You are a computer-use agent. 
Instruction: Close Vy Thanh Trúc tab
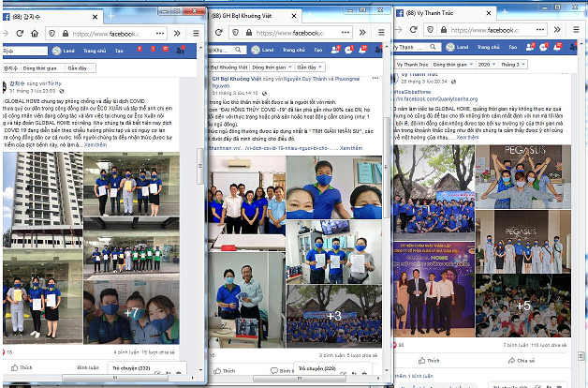pos(489,13)
